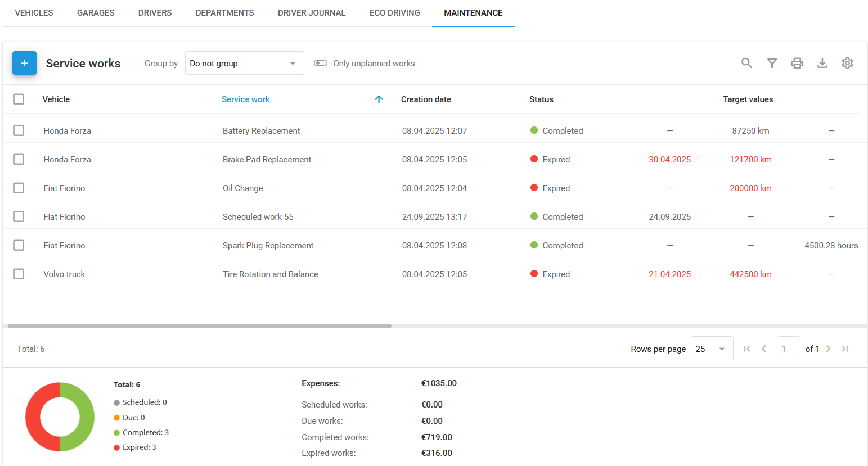Sort by the Status column header

(x=541, y=99)
